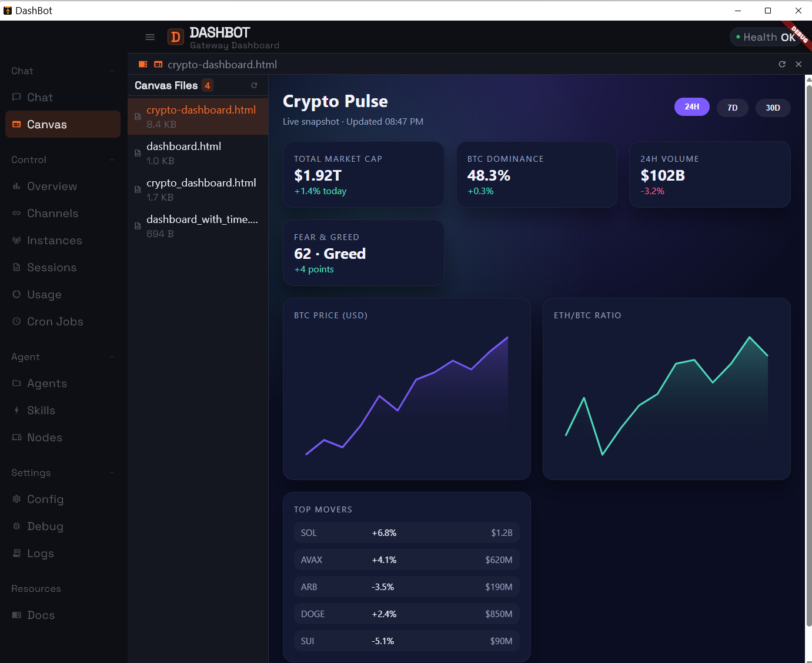Open the Skills icon under Agent
This screenshot has height=663, width=812.
click(x=17, y=410)
